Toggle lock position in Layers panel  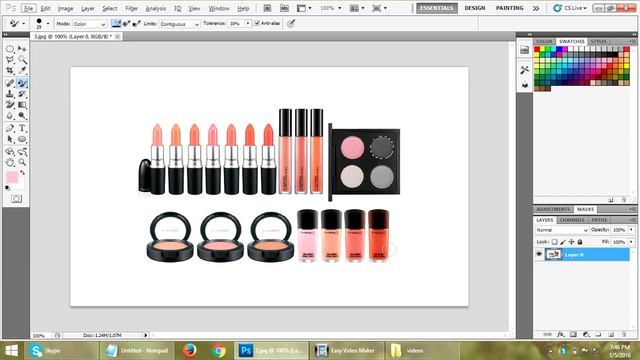click(x=571, y=242)
